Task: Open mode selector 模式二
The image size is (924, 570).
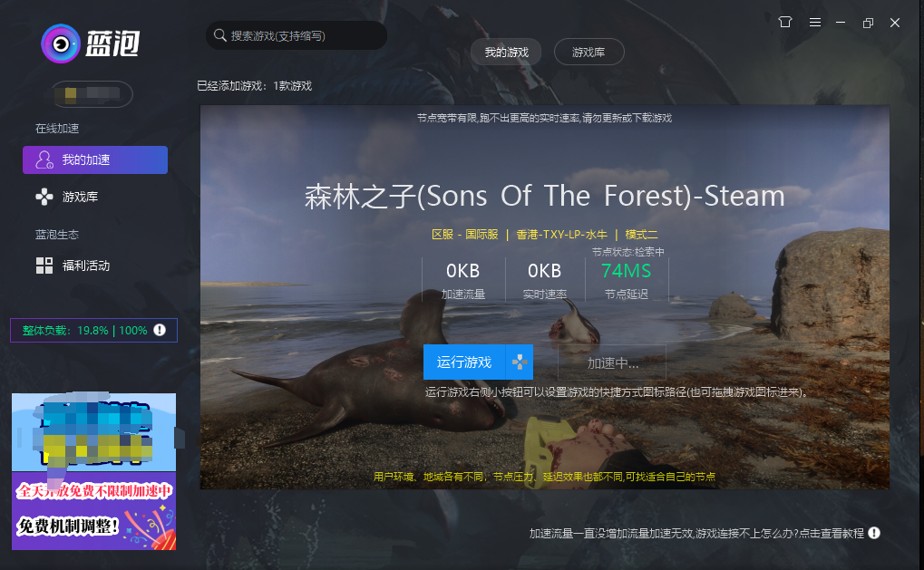Action: click(x=641, y=235)
